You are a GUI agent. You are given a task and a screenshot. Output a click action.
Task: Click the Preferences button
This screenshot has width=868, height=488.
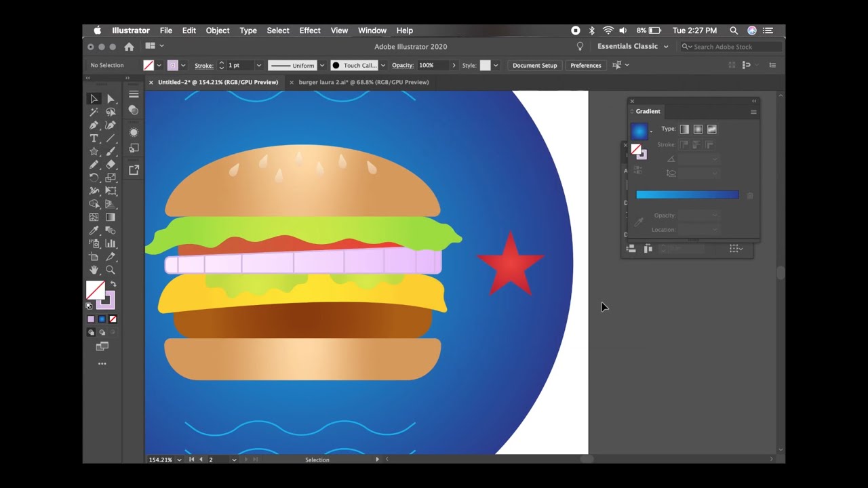(586, 66)
